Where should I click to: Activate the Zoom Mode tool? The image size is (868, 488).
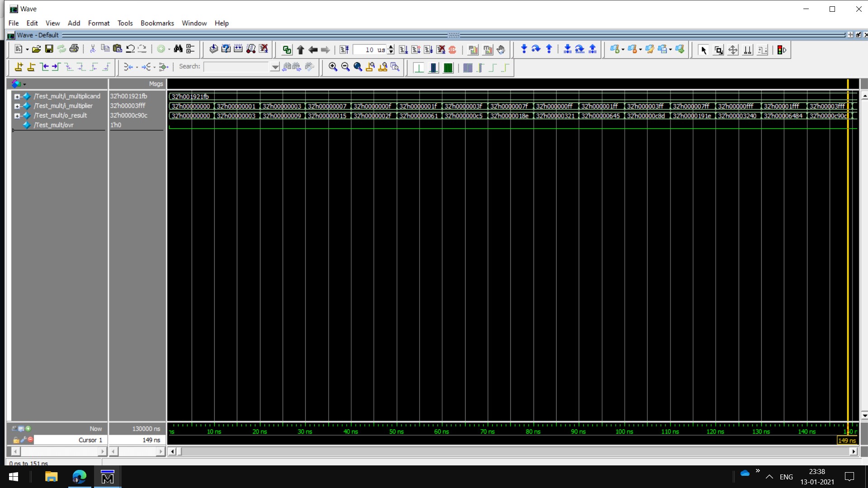(718, 50)
